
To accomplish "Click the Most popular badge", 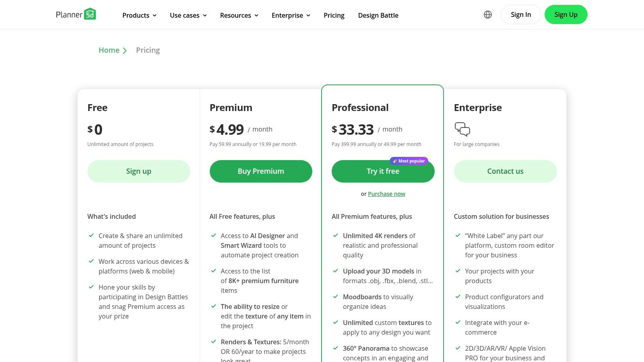I will [x=409, y=161].
